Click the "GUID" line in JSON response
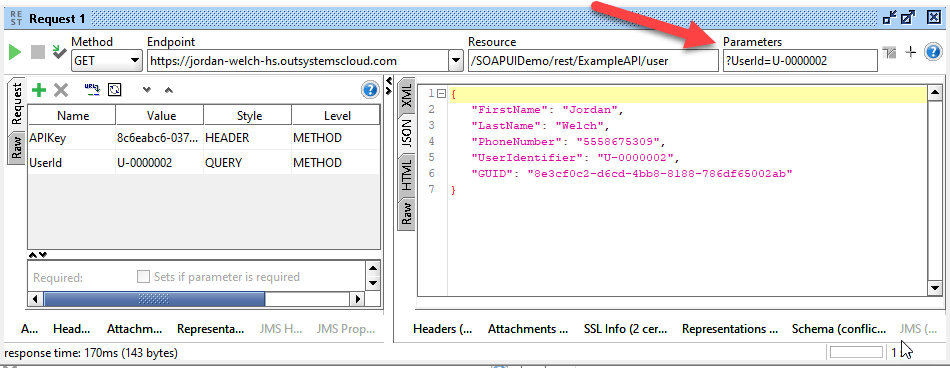This screenshot has width=950, height=368. click(x=632, y=174)
